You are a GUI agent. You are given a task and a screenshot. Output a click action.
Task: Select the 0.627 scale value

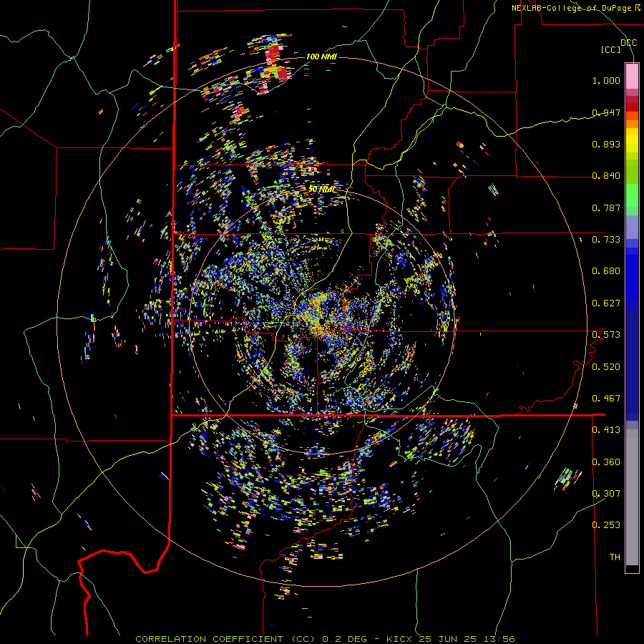(606, 303)
